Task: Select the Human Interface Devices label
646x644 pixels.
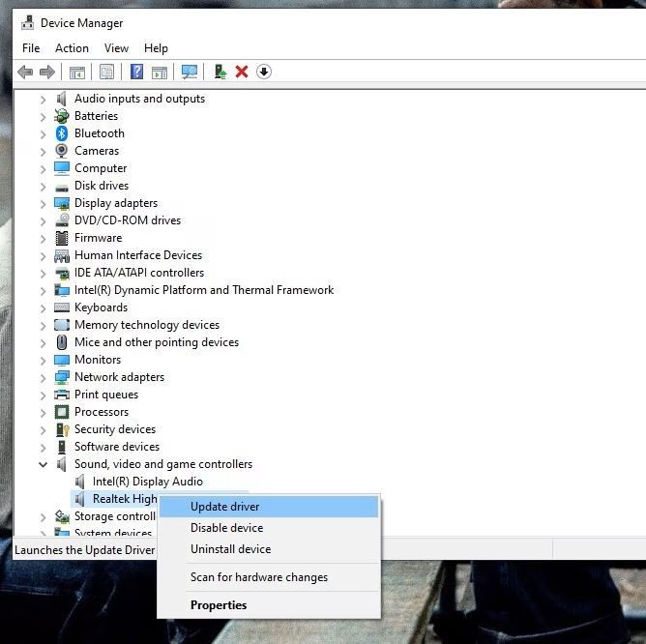Action: click(x=138, y=255)
